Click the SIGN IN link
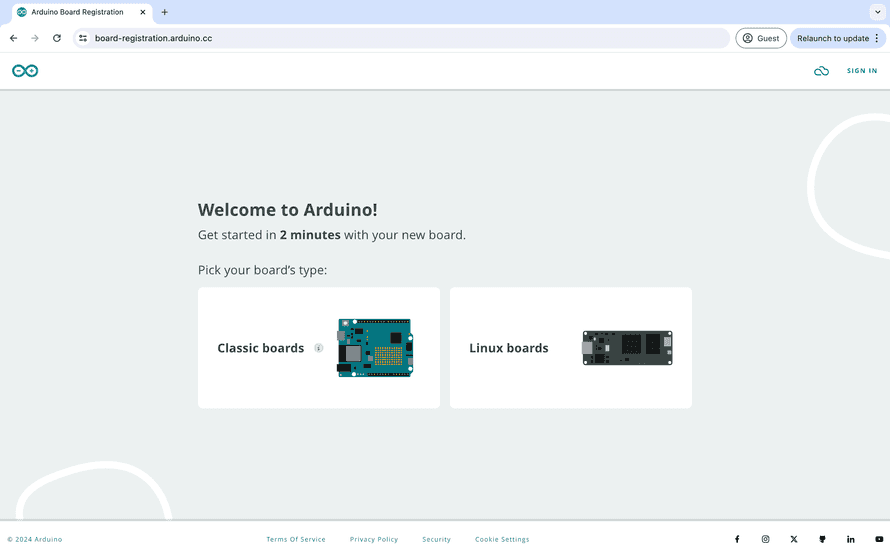 tap(862, 71)
